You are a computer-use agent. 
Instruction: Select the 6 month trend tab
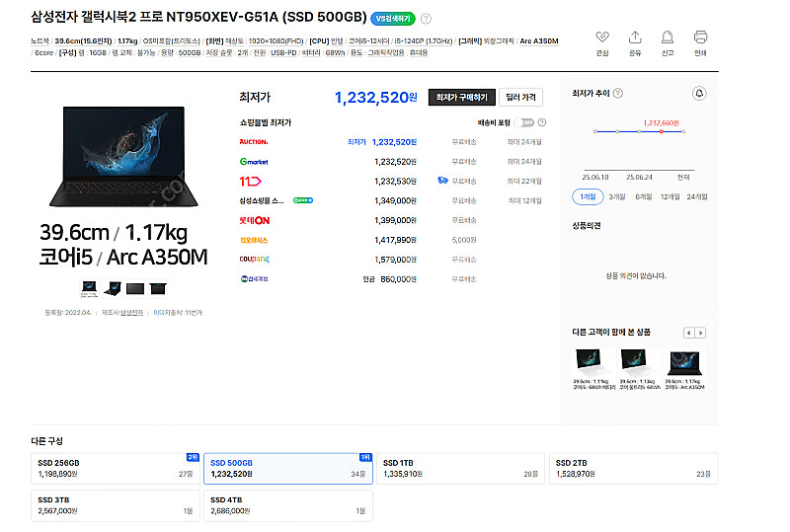click(644, 196)
